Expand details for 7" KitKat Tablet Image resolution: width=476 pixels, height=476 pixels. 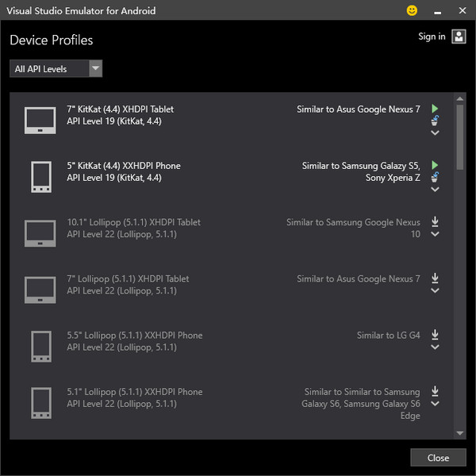[435, 132]
